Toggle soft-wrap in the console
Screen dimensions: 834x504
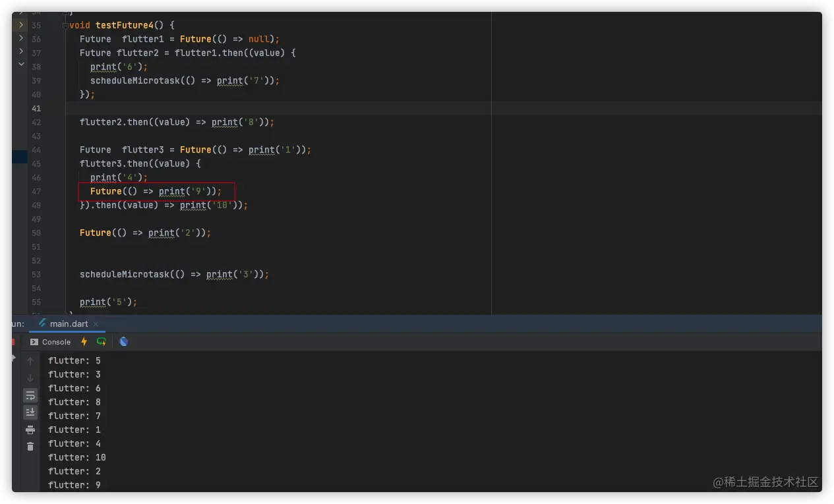[x=30, y=395]
